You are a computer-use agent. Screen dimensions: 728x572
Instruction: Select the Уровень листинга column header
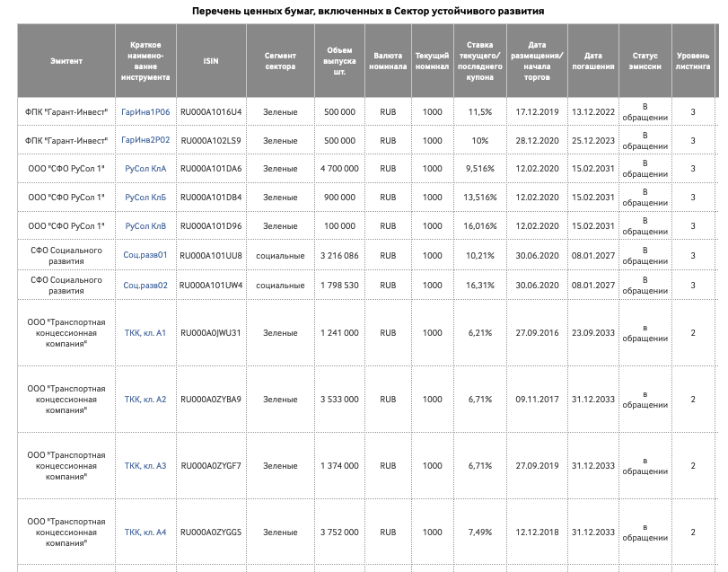[x=693, y=61]
